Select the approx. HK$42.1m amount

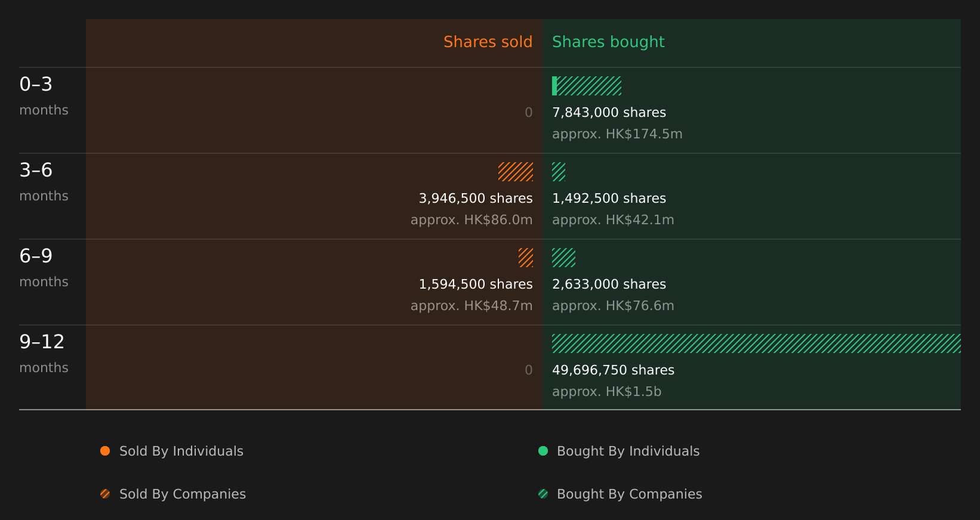tap(613, 220)
